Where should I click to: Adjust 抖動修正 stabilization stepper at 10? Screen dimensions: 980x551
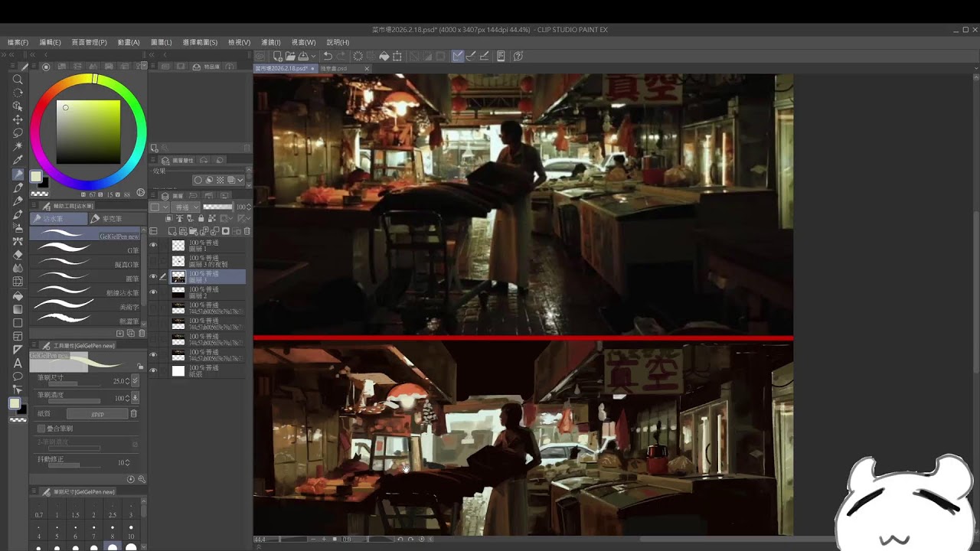[128, 462]
